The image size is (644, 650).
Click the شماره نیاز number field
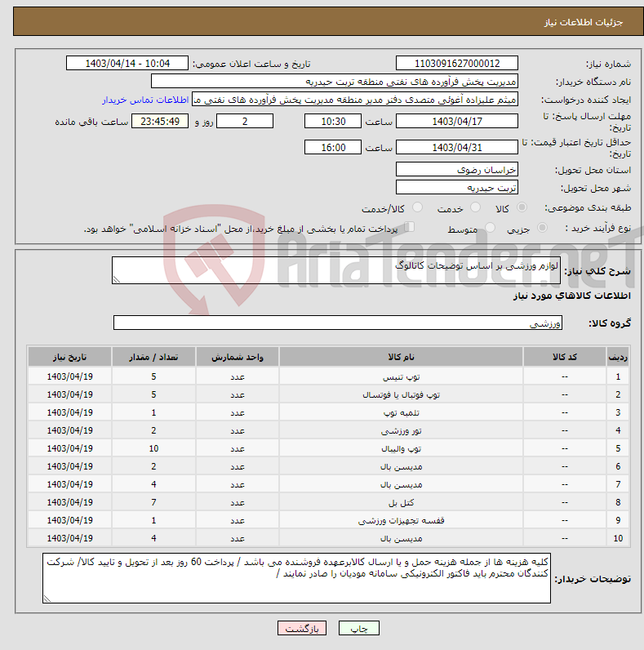[x=457, y=64]
